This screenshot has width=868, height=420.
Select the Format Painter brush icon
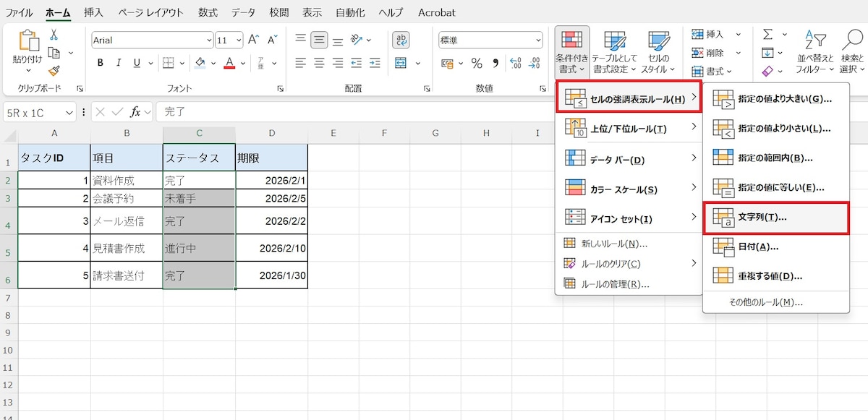pyautogui.click(x=54, y=70)
